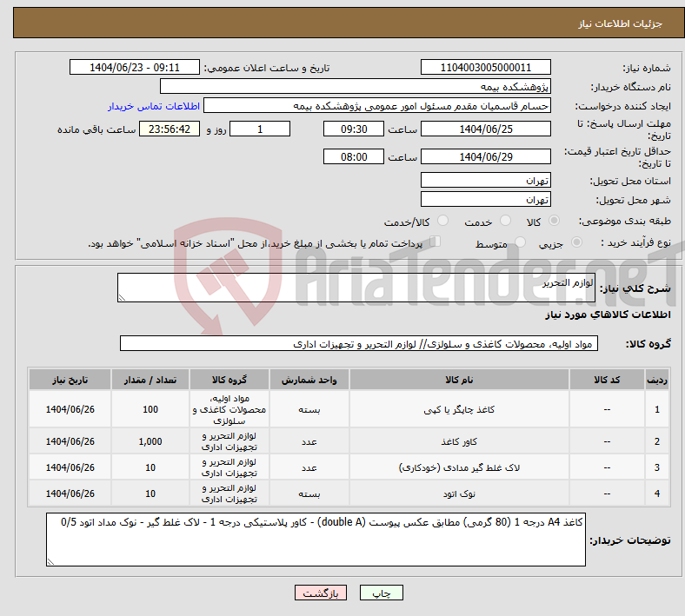Click the شرح کلی نیاز text area
This screenshot has width=685, height=616.
pyautogui.click(x=356, y=288)
